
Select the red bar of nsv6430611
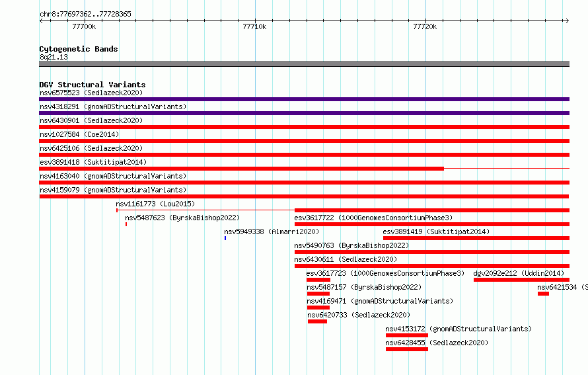click(432, 266)
